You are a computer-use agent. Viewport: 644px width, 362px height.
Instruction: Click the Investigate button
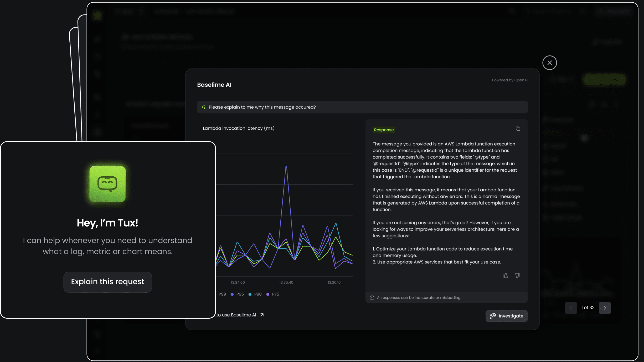point(506,316)
